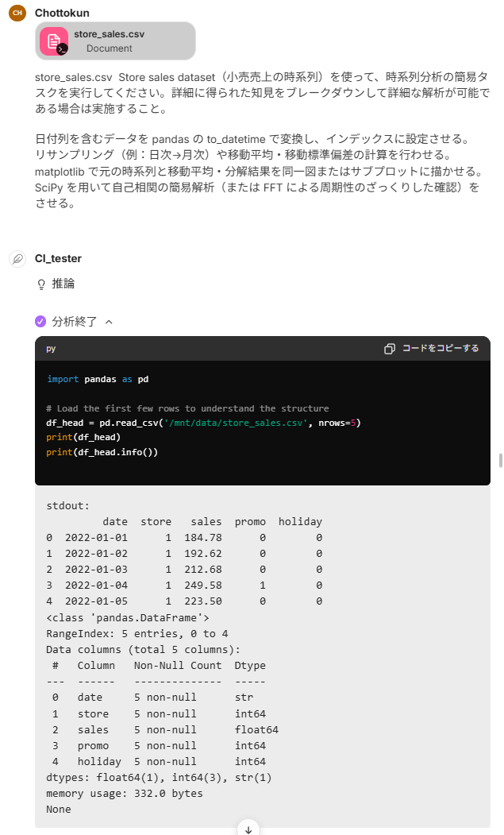Click the copy icon in code header
The height and width of the screenshot is (835, 504).
pyautogui.click(x=390, y=349)
